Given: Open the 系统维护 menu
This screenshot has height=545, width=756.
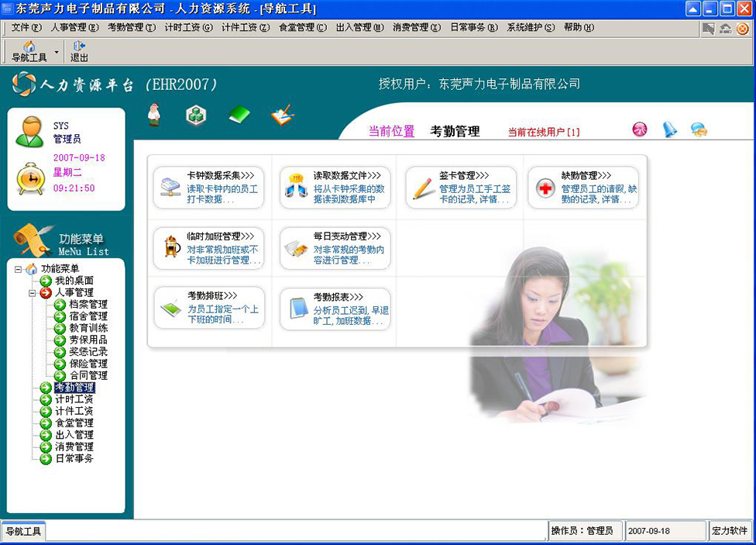Looking at the screenshot, I should (531, 27).
